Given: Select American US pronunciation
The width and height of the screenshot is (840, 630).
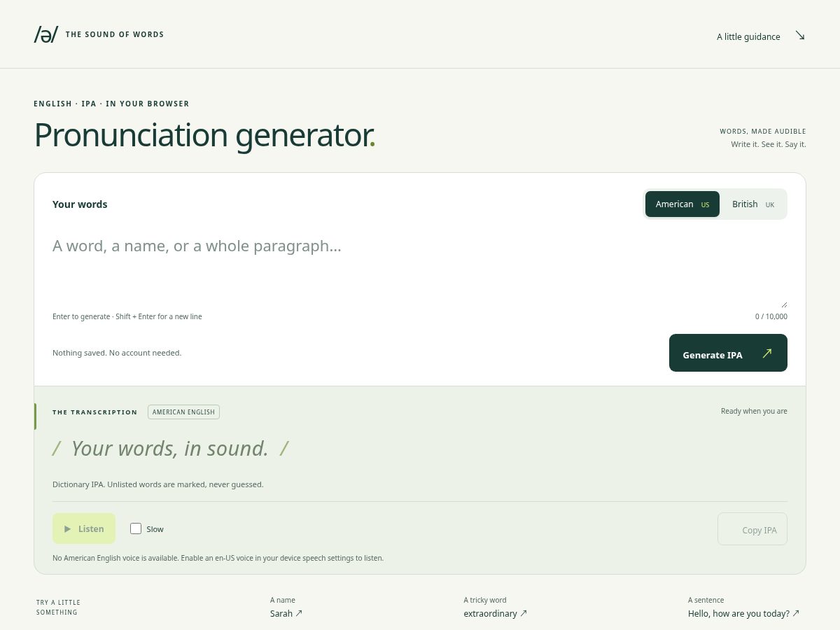Looking at the screenshot, I should tap(682, 204).
